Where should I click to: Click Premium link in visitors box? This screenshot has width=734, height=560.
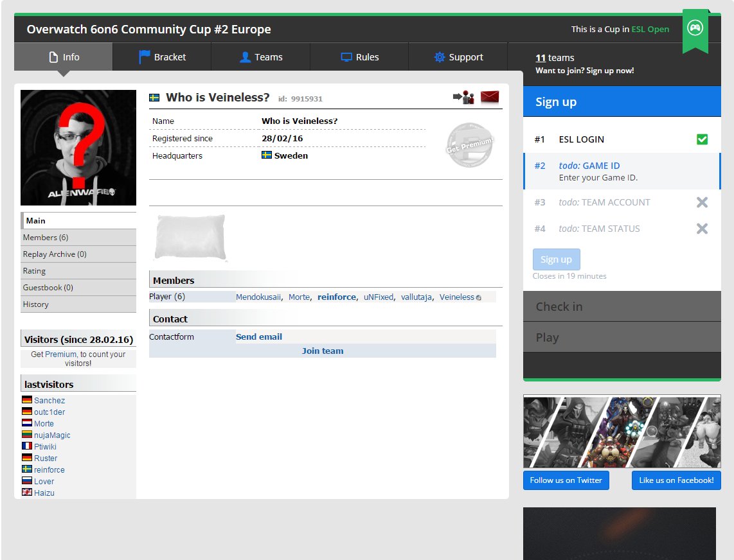click(60, 354)
